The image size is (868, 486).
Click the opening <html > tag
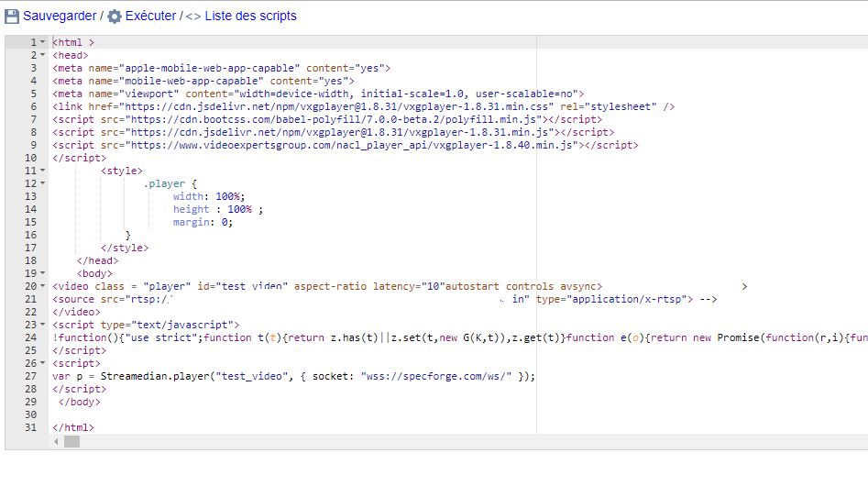coord(73,42)
